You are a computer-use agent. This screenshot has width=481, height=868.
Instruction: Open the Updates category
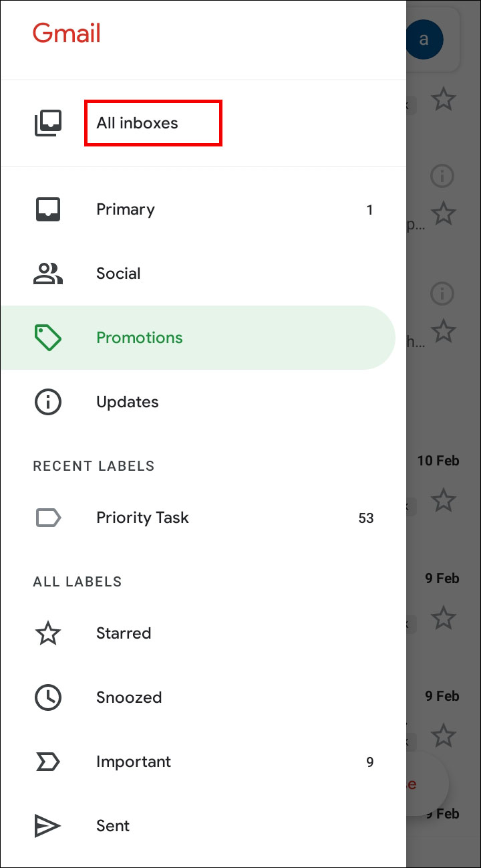click(128, 402)
